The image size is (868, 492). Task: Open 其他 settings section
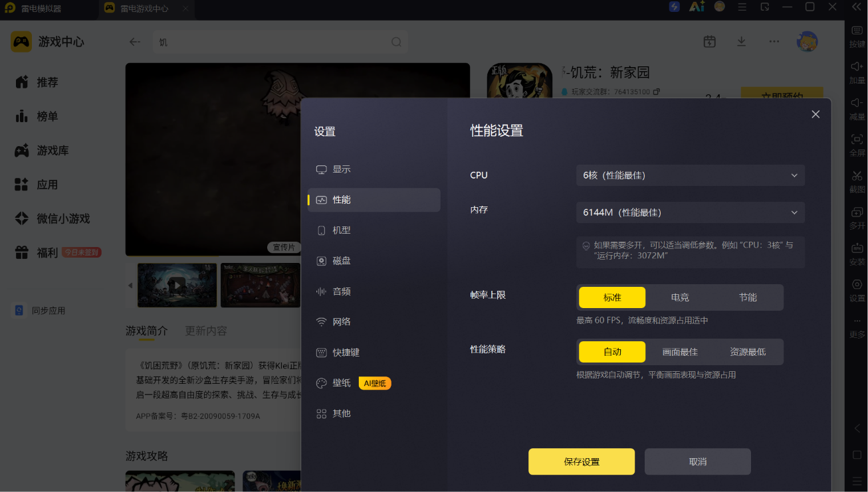pyautogui.click(x=374, y=414)
